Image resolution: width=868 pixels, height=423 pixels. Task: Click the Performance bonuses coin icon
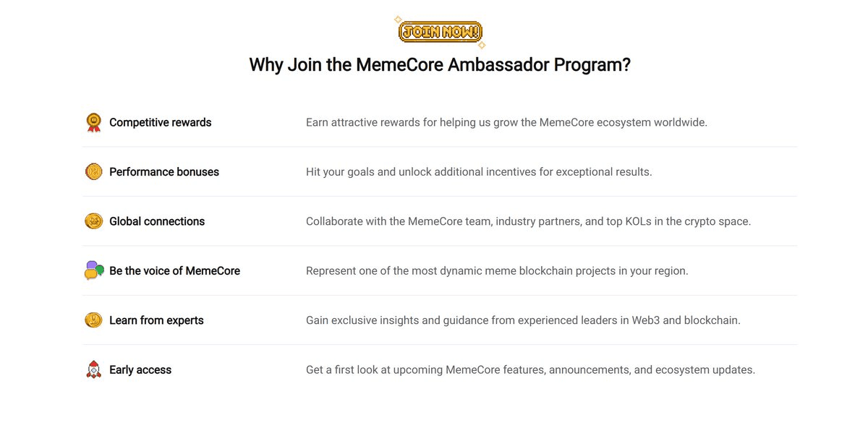pos(93,171)
